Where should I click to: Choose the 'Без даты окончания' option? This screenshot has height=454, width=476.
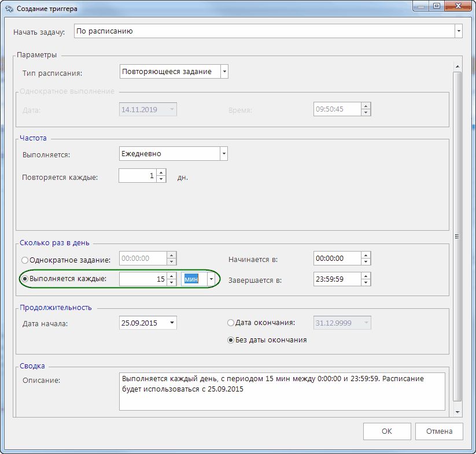tap(231, 340)
